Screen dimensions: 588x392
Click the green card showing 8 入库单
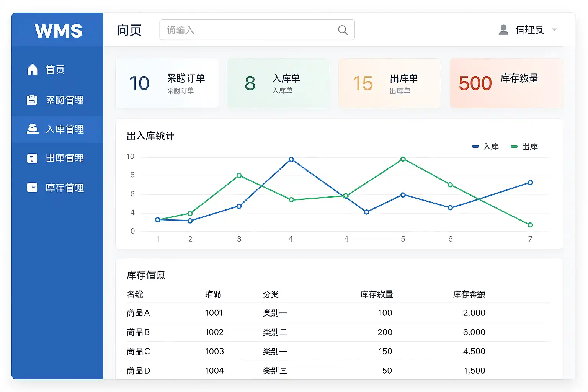pyautogui.click(x=278, y=83)
